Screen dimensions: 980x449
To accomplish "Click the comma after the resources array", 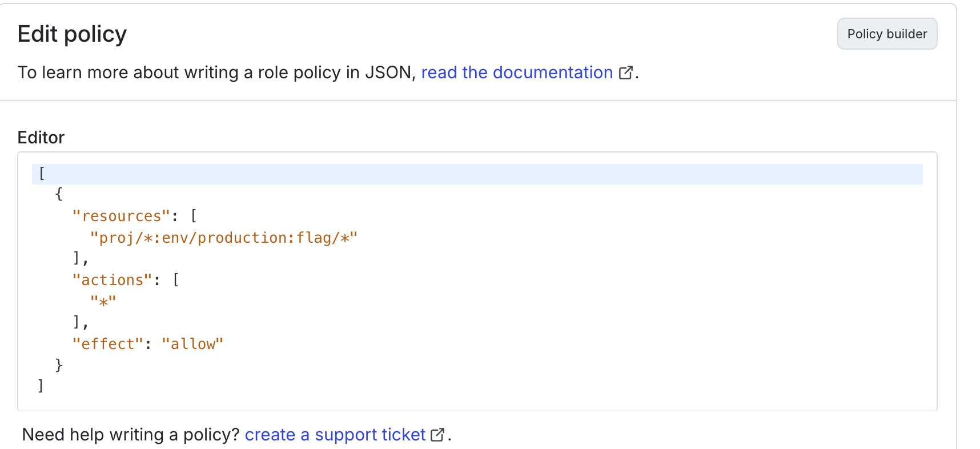I will [x=86, y=259].
